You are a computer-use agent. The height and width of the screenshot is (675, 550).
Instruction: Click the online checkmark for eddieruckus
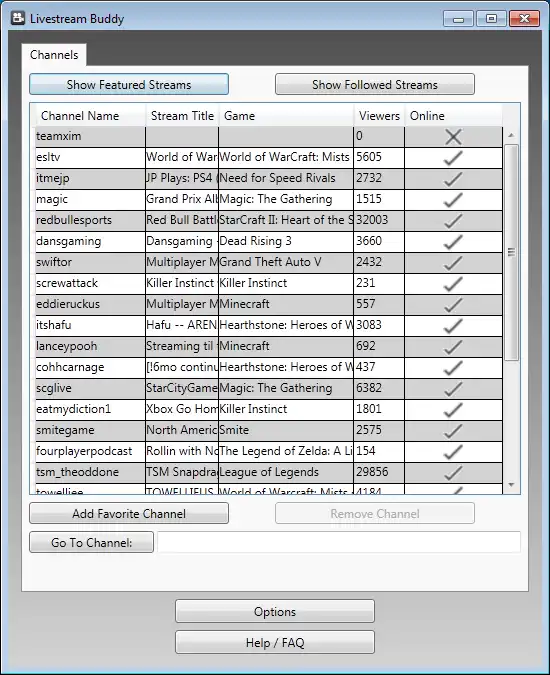(453, 305)
